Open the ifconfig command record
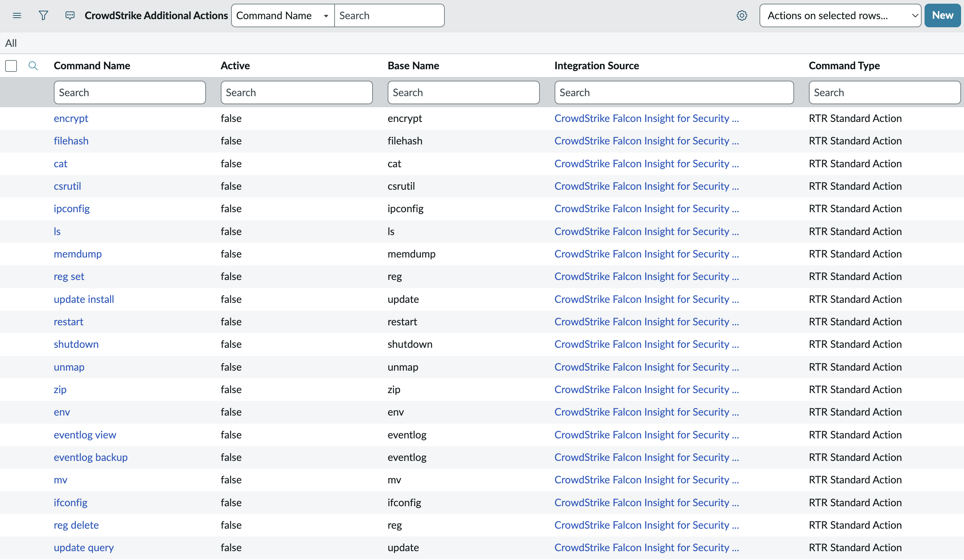964x560 pixels. point(70,502)
